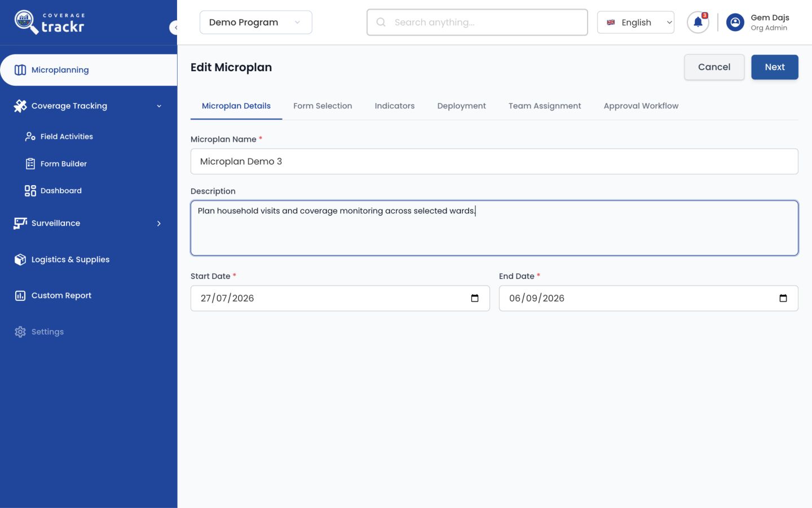Click the Org Admin role text
This screenshot has height=508, width=812.
[x=769, y=28]
